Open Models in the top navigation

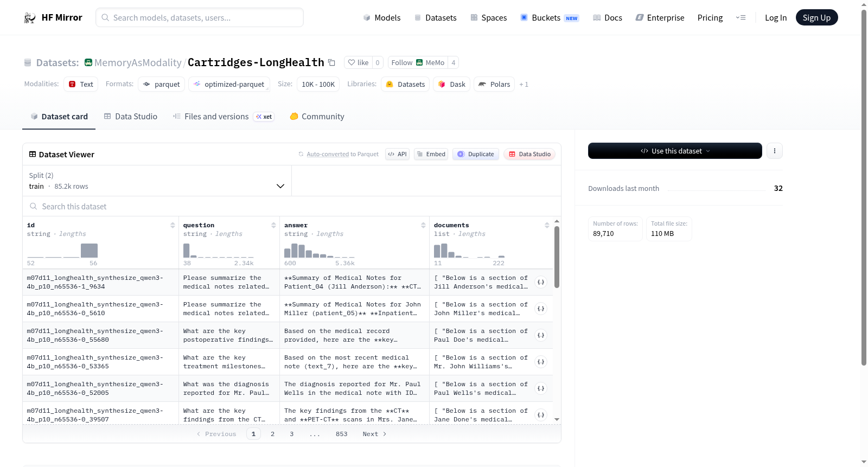pos(382,18)
